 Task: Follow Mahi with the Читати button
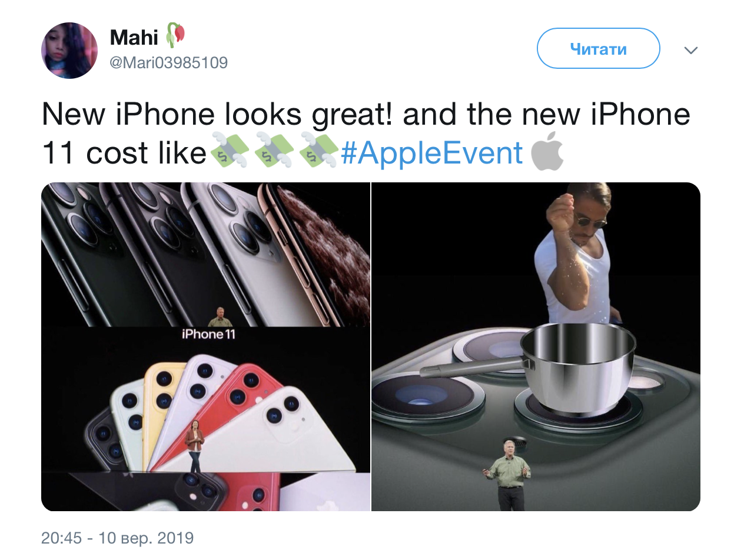(x=598, y=49)
